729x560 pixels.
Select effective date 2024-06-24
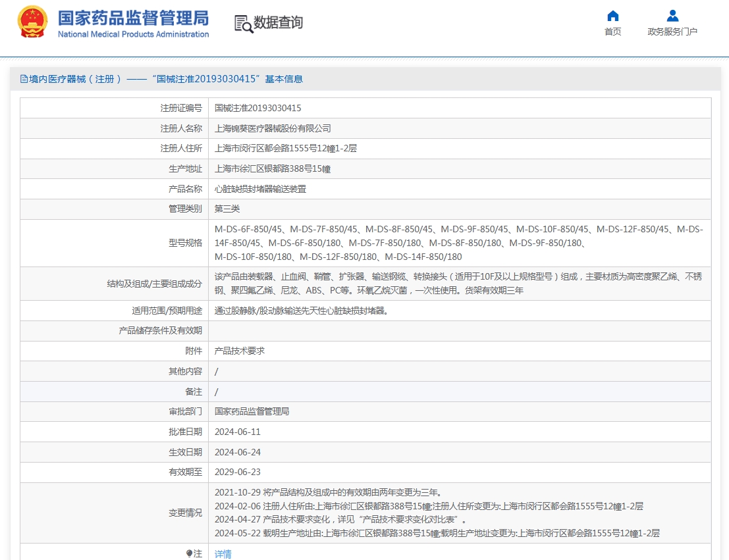pos(238,452)
